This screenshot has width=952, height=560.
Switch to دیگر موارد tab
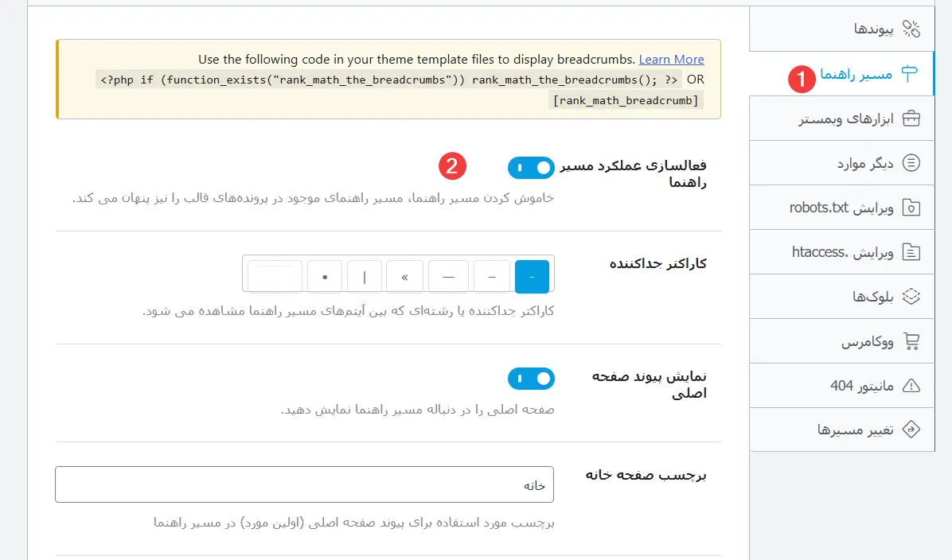point(841,162)
